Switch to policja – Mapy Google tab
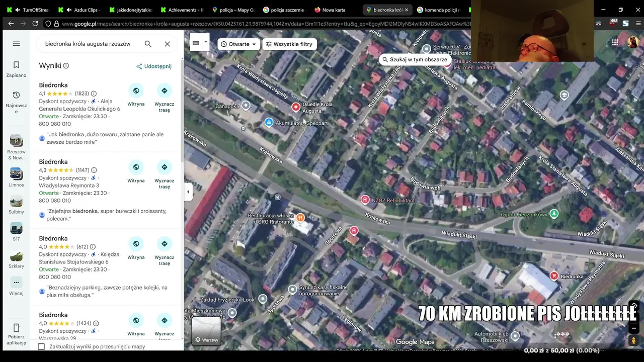Screen dimensions: 644x362 click(233, 10)
